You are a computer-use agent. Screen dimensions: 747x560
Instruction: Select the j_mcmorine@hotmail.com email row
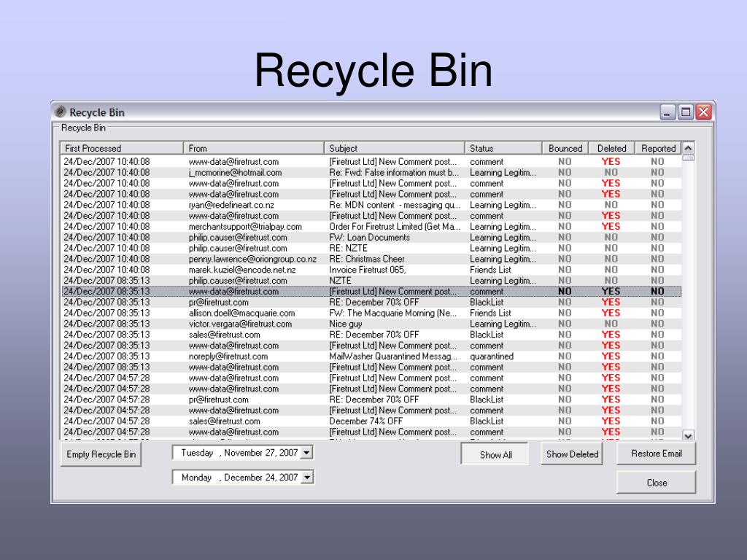click(x=371, y=172)
